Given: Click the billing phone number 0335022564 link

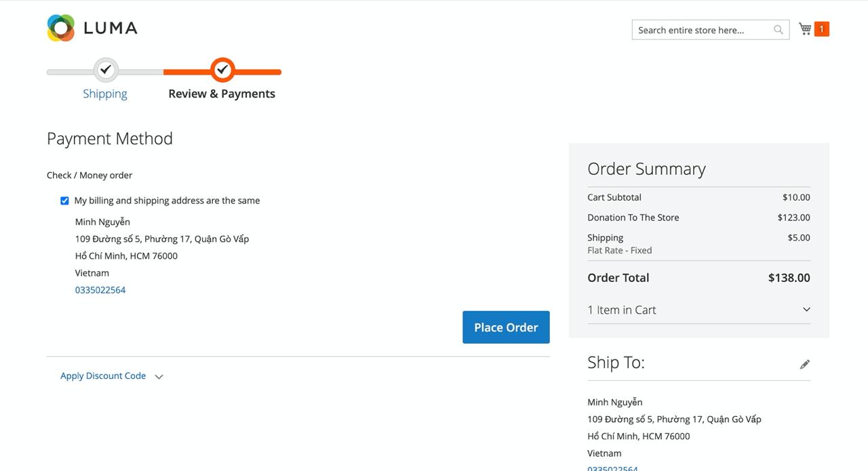Looking at the screenshot, I should point(100,290).
